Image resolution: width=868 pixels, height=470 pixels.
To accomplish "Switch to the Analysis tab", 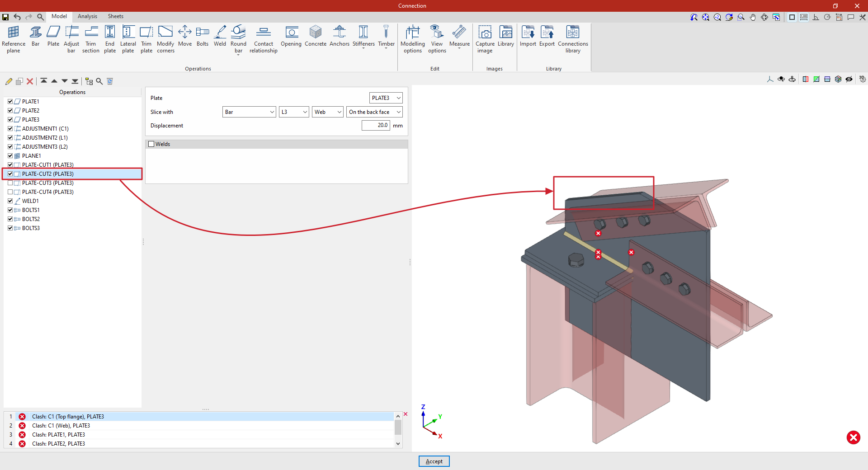I will click(87, 16).
